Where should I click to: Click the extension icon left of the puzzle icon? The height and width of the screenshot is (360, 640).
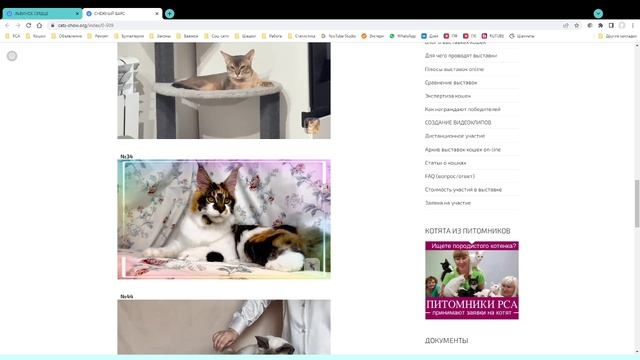pos(590,25)
